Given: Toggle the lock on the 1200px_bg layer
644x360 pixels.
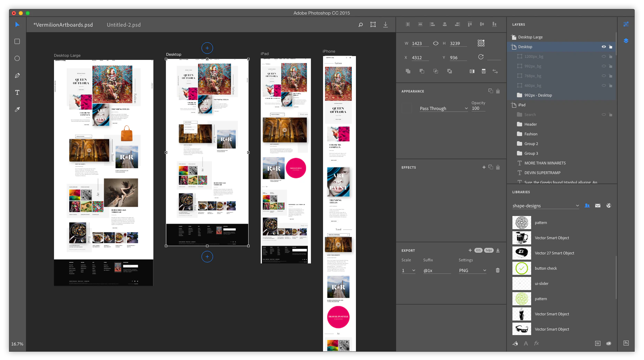Looking at the screenshot, I should coord(611,56).
